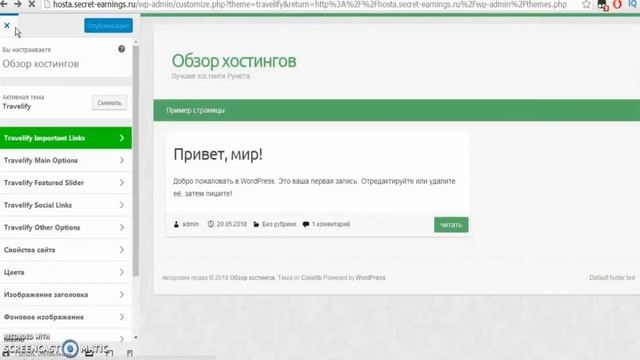Click the Default footer text
Viewport: 640px width, 360px height.
point(612,278)
